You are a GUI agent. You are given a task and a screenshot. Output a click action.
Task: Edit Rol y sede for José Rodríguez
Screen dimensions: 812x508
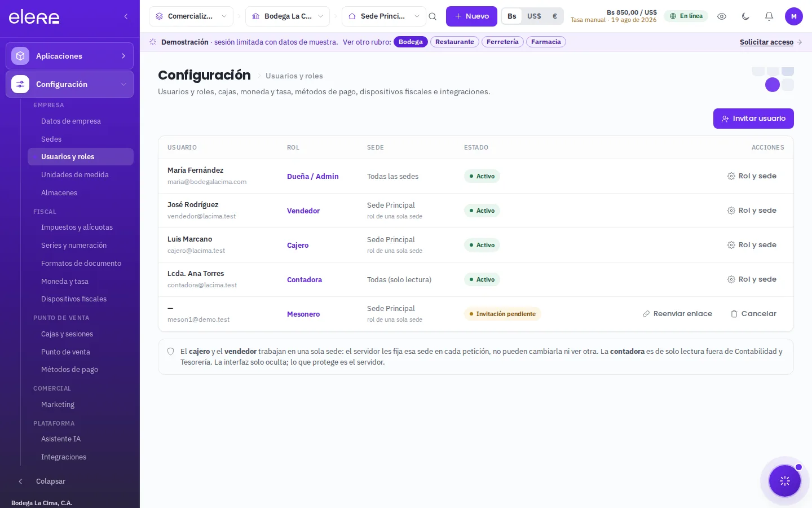(x=752, y=211)
